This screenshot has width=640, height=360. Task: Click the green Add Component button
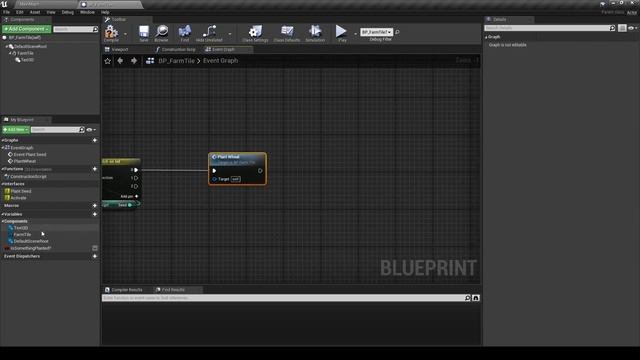[27, 29]
